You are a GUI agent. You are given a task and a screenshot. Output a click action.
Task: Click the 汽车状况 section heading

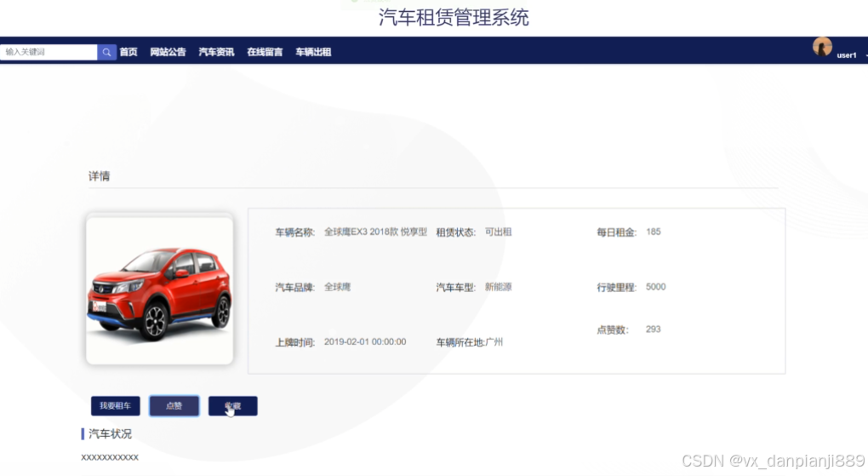pyautogui.click(x=110, y=434)
